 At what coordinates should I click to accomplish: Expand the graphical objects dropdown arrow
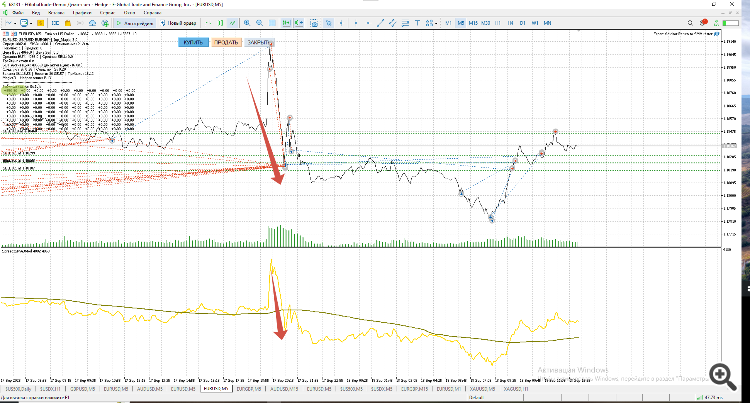[436, 23]
